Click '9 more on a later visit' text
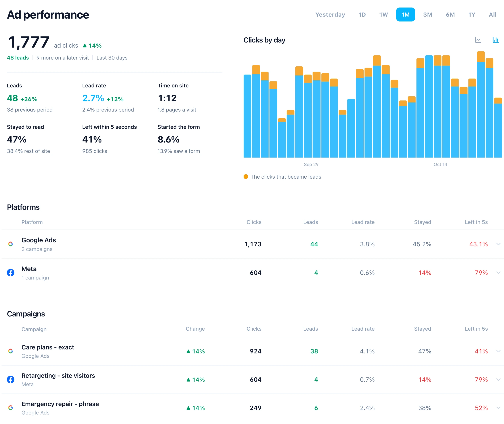The width and height of the screenshot is (504, 424). pos(62,58)
